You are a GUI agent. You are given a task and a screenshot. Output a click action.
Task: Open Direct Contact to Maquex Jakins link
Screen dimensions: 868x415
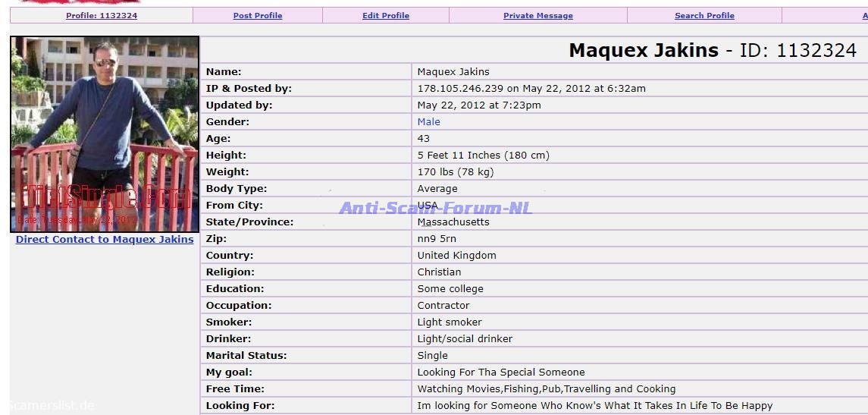point(105,240)
